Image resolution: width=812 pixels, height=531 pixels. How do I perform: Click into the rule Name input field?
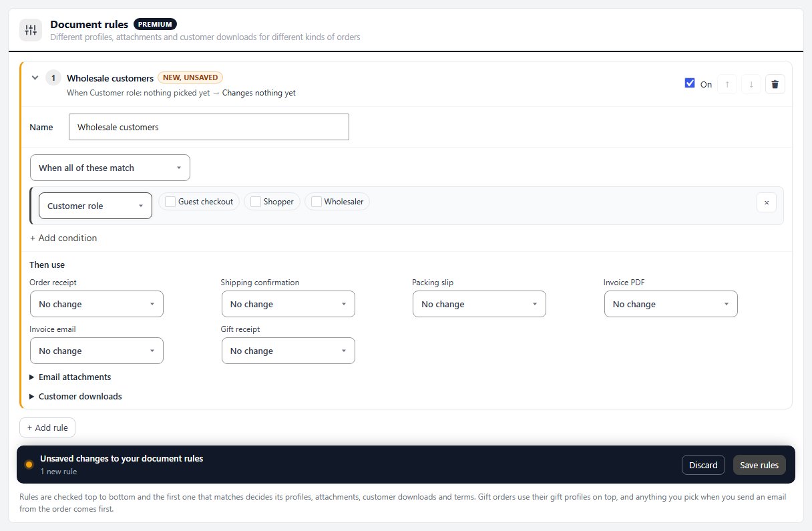(209, 127)
